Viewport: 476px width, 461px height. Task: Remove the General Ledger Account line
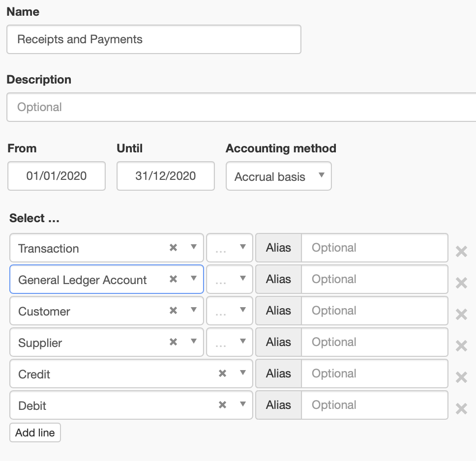tap(461, 283)
